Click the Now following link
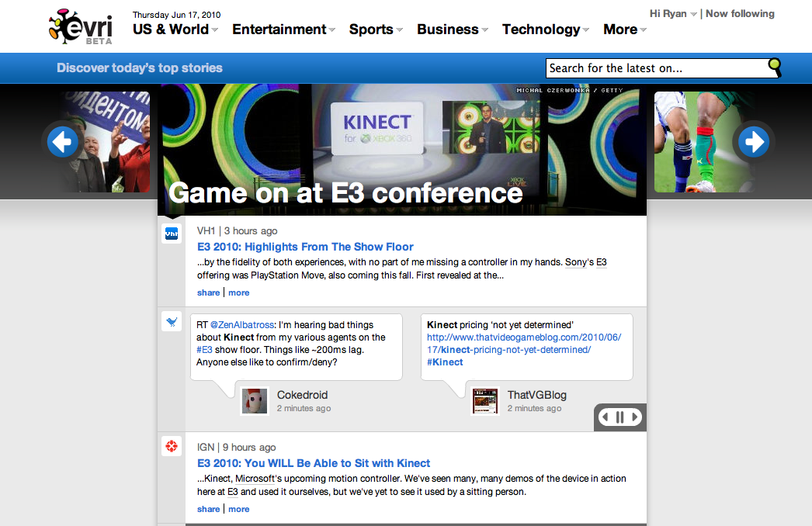 (x=740, y=14)
